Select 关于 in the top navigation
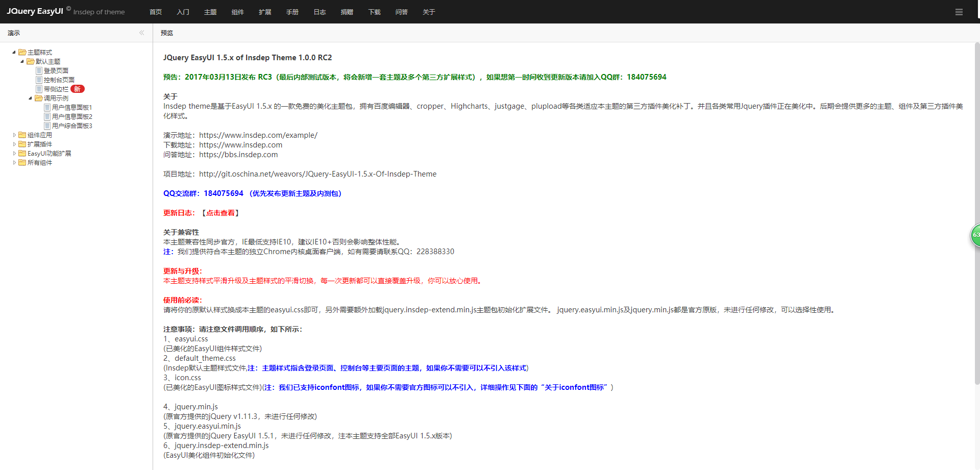The image size is (980, 470). 429,12
